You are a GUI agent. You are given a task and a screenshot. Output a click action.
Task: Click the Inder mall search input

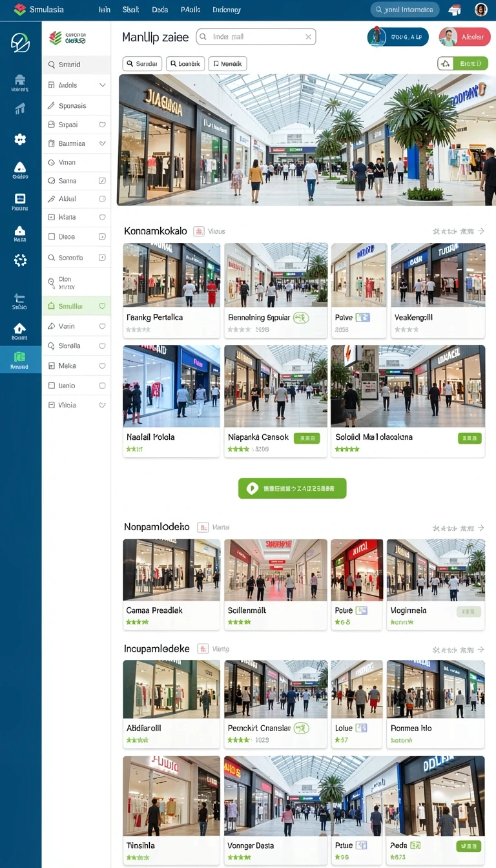[256, 37]
